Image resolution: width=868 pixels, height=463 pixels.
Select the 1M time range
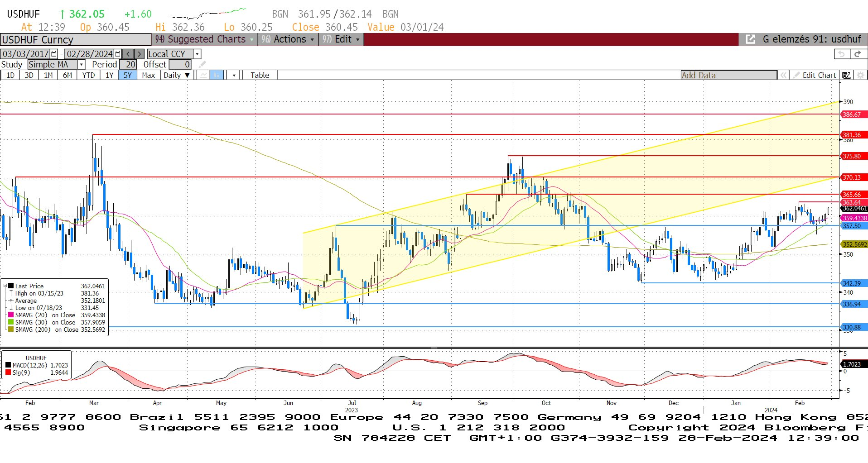point(48,75)
